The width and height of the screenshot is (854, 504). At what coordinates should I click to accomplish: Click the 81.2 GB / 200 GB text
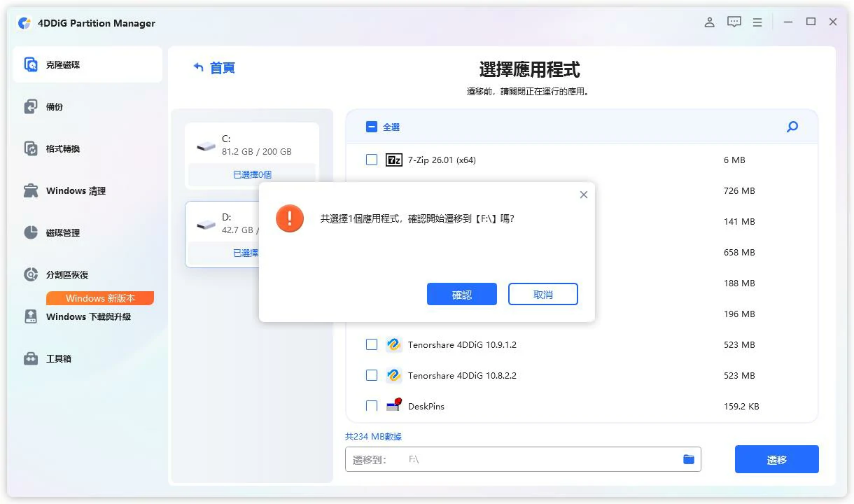257,151
